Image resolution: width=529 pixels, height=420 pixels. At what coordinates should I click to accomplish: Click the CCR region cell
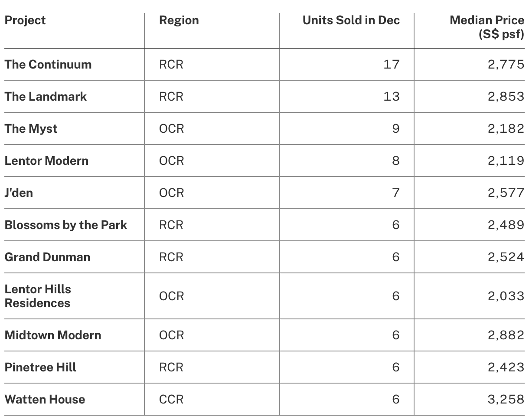pos(171,399)
